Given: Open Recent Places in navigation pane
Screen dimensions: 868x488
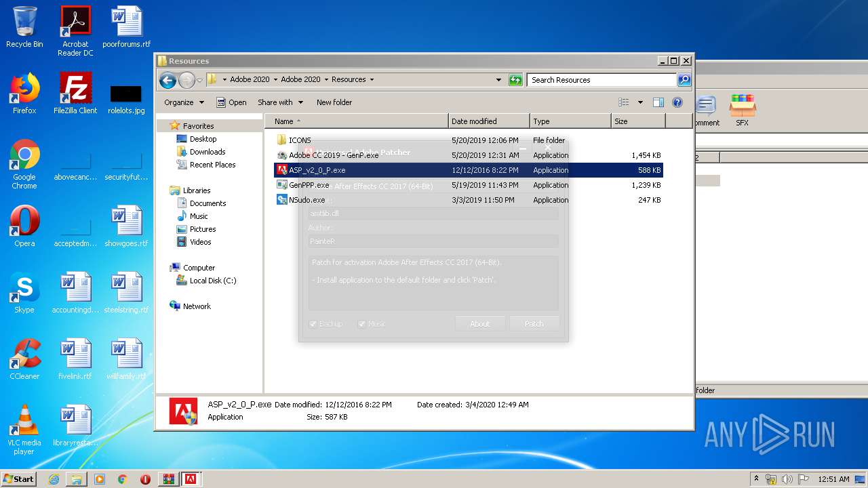Looking at the screenshot, I should 212,165.
